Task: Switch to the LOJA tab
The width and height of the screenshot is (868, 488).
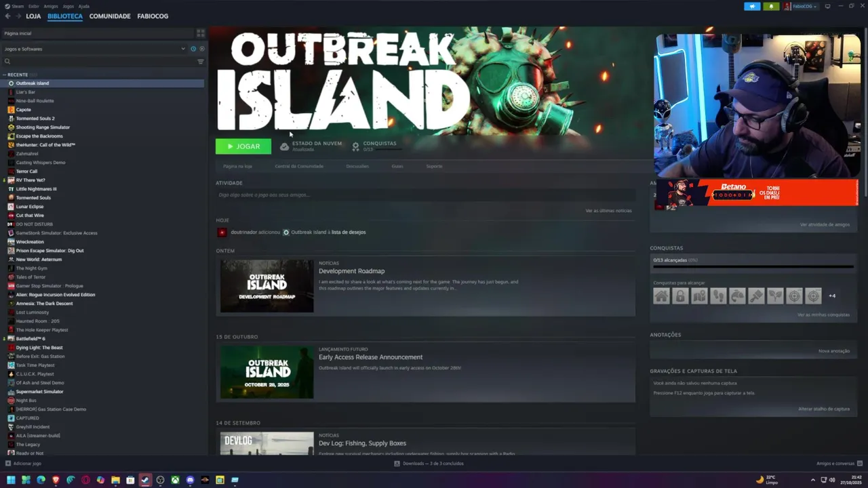Action: point(33,16)
